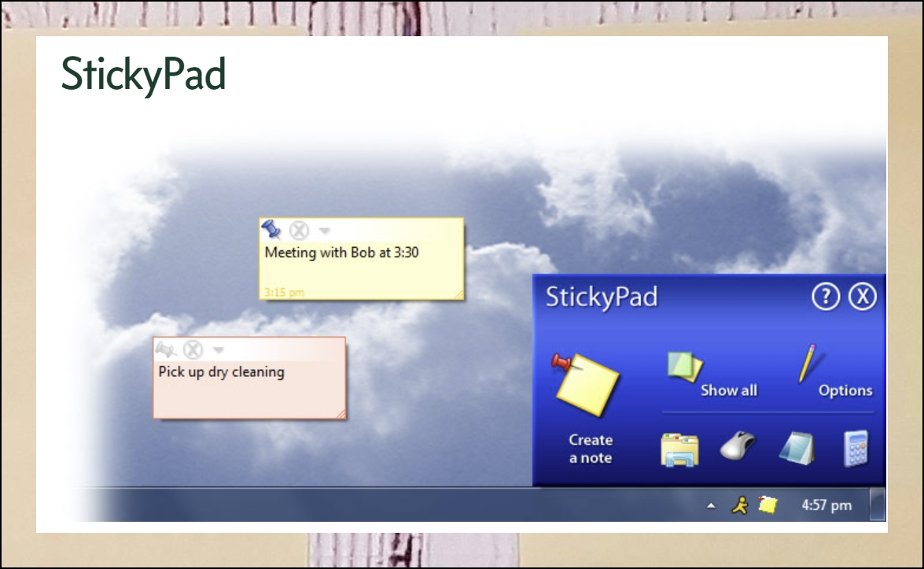Click the Pick up dry cleaning text

coord(221,372)
